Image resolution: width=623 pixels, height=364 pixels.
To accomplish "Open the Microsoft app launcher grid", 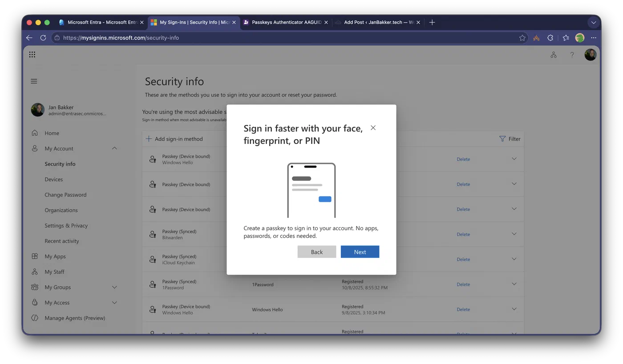I will point(32,55).
